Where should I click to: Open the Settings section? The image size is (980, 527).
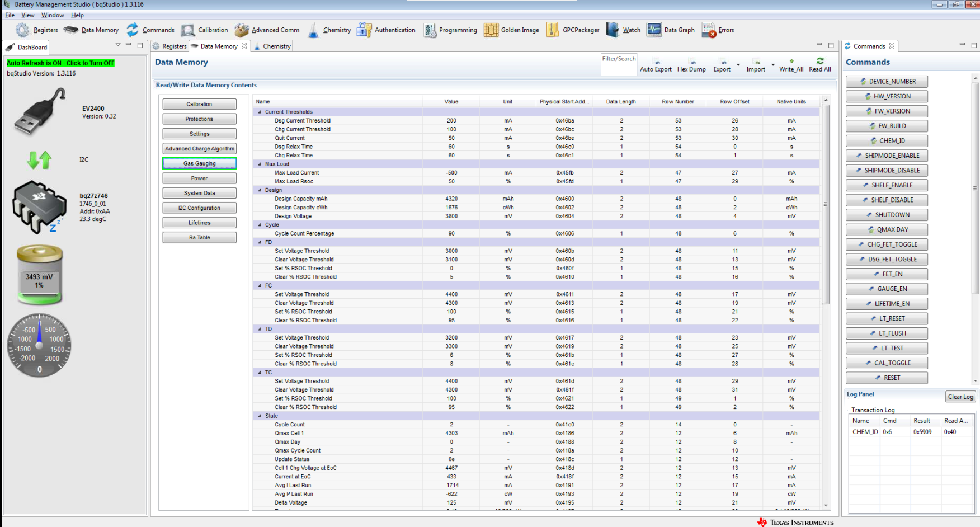click(199, 134)
